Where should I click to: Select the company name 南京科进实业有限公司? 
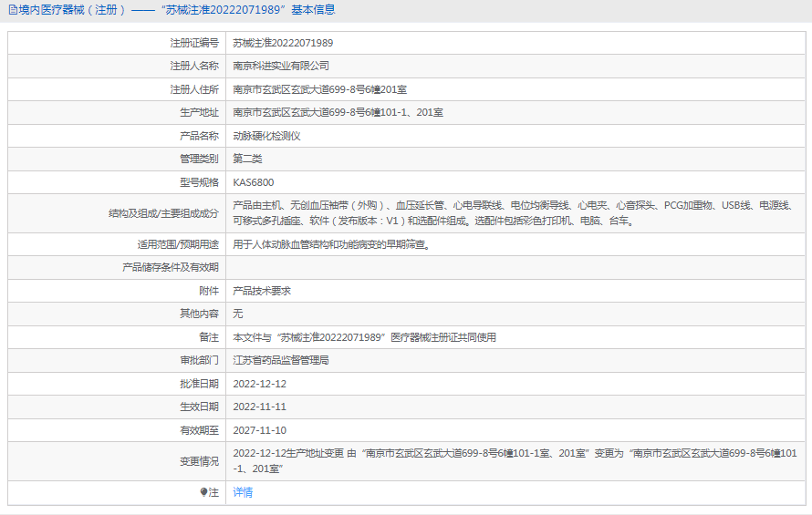coord(281,66)
